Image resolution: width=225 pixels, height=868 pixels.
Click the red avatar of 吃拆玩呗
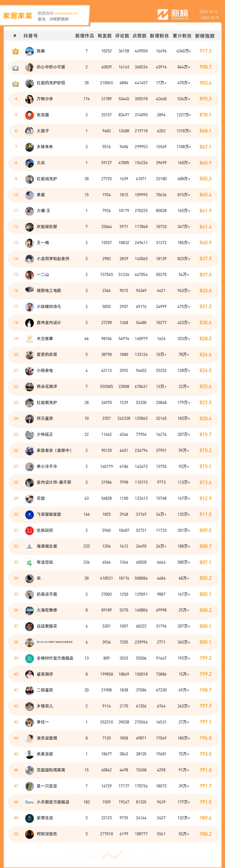(x=29, y=530)
